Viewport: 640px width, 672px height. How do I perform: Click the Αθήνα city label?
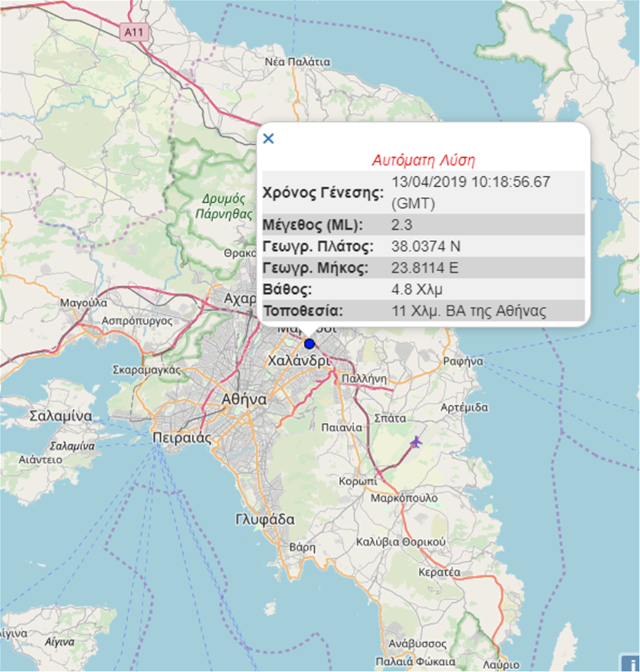point(245,400)
